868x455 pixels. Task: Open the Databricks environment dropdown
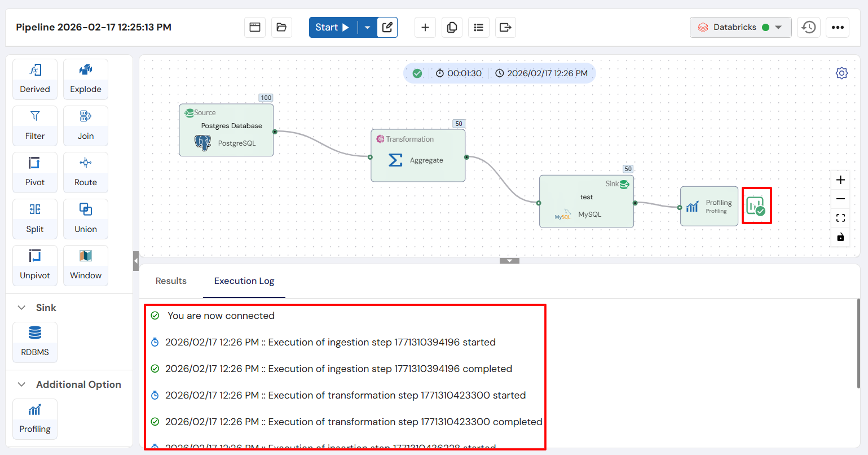(740, 27)
